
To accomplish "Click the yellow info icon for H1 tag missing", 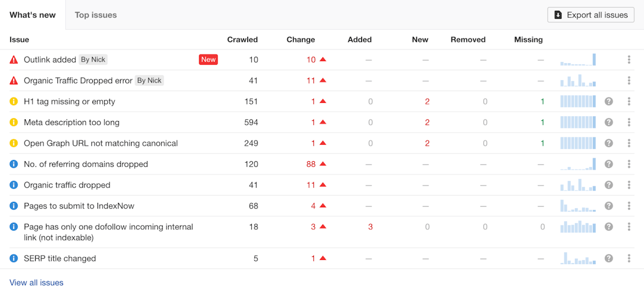I will (x=14, y=101).
